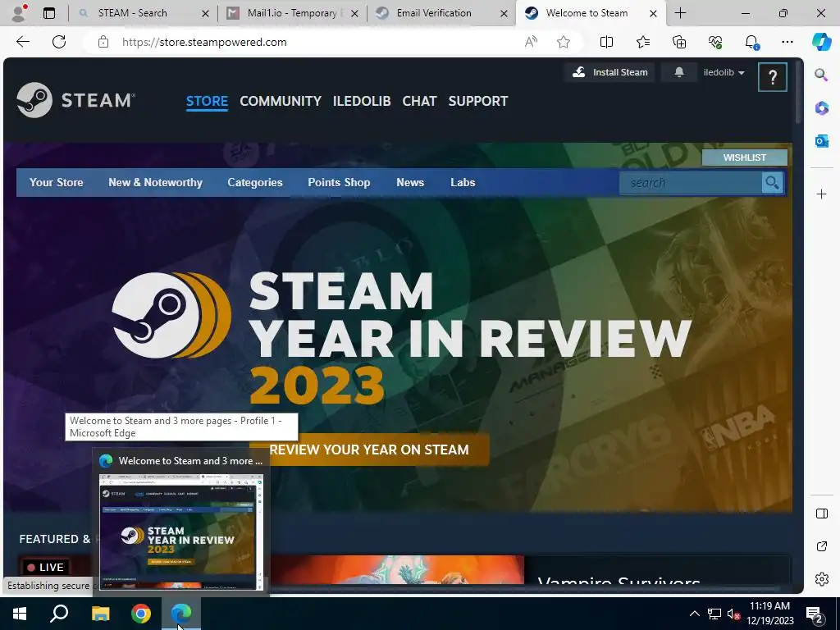This screenshot has width=840, height=630.
Task: Click Steam help question mark button
Action: coord(773,77)
